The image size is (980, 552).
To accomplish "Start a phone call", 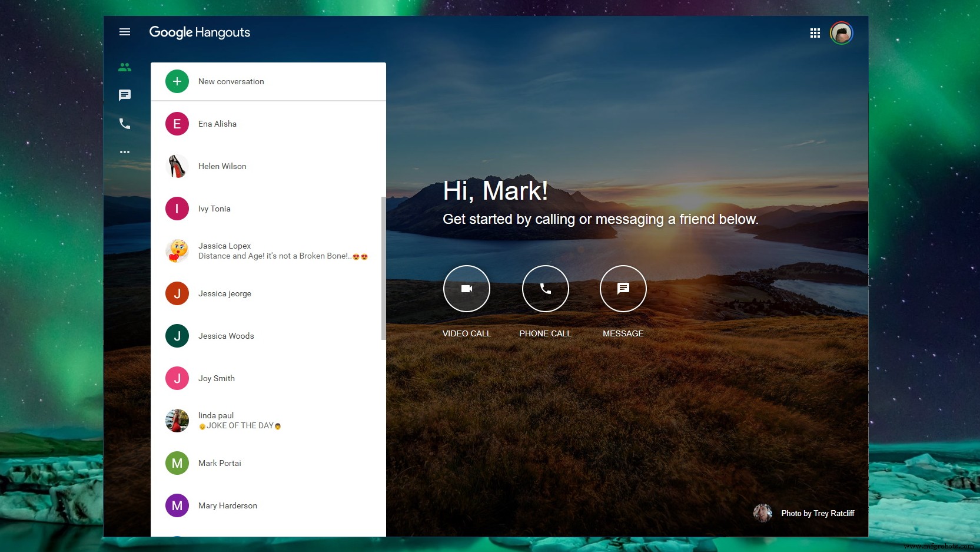I will click(545, 289).
